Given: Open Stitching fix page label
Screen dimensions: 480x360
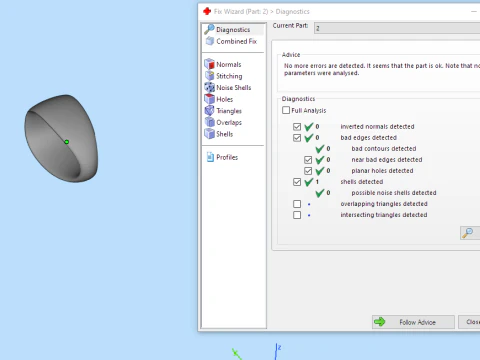Looking at the screenshot, I should coord(229,76).
